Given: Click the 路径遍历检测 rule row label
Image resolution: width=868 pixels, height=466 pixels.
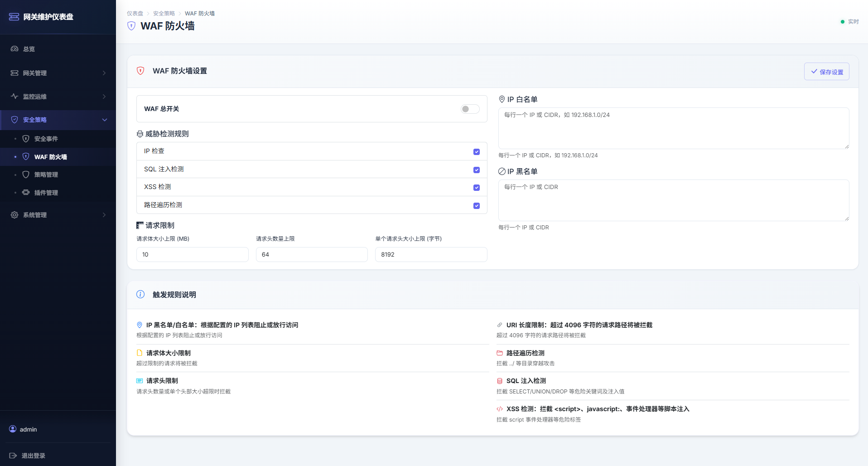Looking at the screenshot, I should click(163, 205).
